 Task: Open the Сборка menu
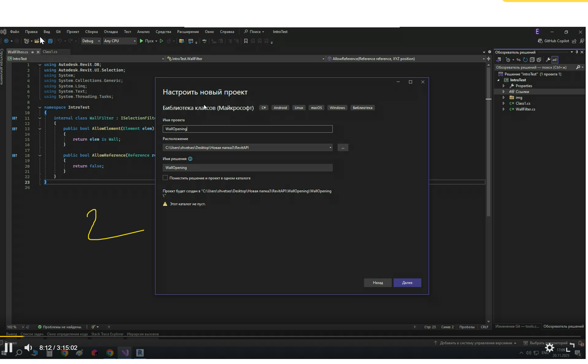(91, 32)
